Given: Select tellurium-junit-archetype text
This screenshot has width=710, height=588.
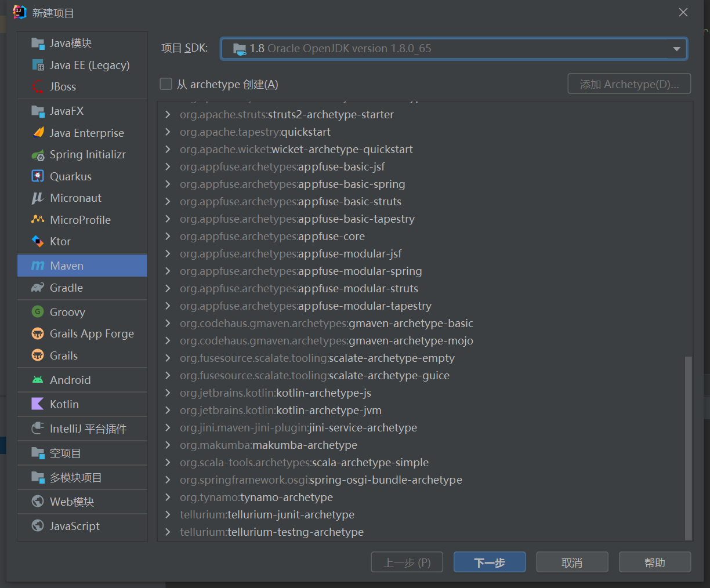Looking at the screenshot, I should (291, 515).
